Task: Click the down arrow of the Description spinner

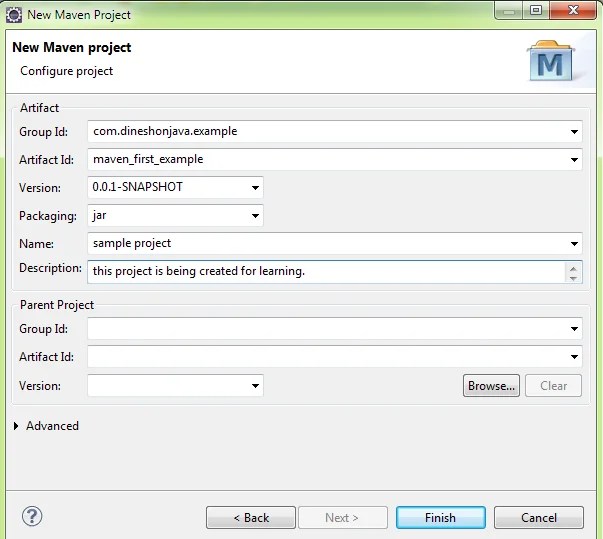Action: 573,278
